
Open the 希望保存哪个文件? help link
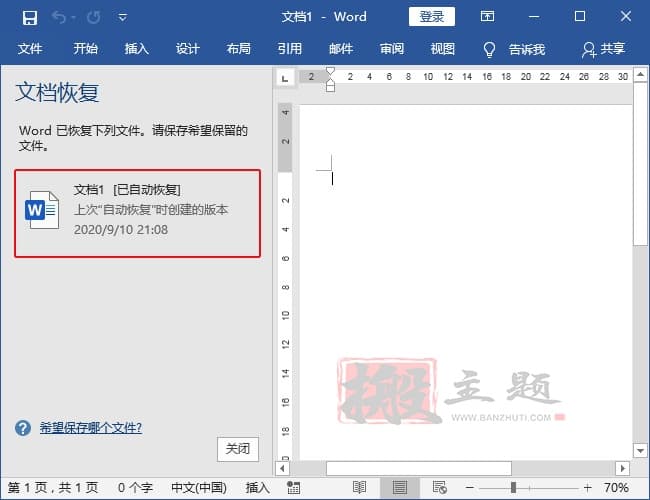[x=91, y=427]
